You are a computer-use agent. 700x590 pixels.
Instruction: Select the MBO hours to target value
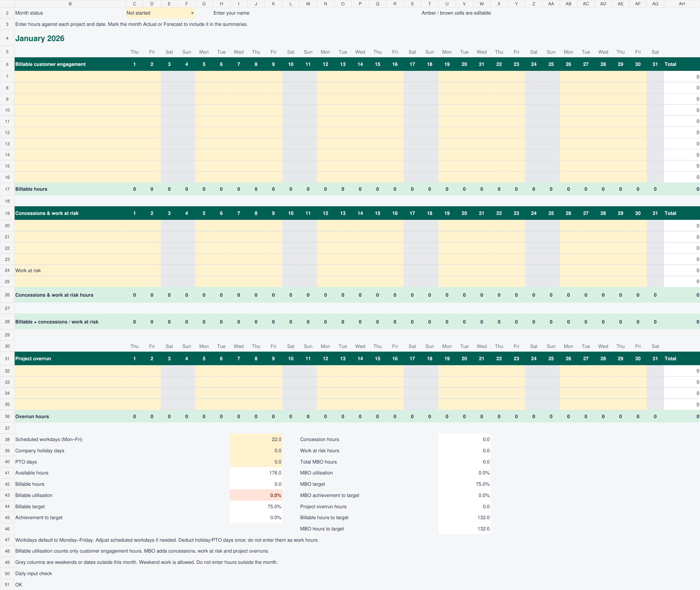[464, 529]
